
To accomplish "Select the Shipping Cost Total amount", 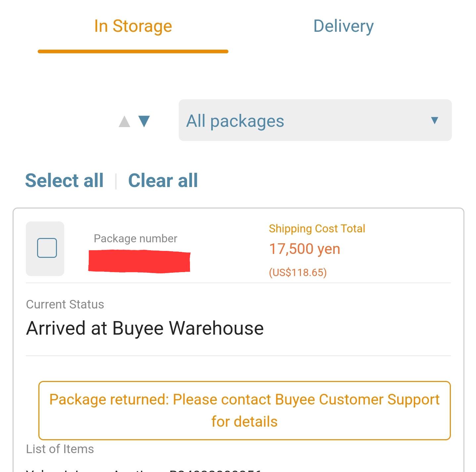I will point(304,249).
